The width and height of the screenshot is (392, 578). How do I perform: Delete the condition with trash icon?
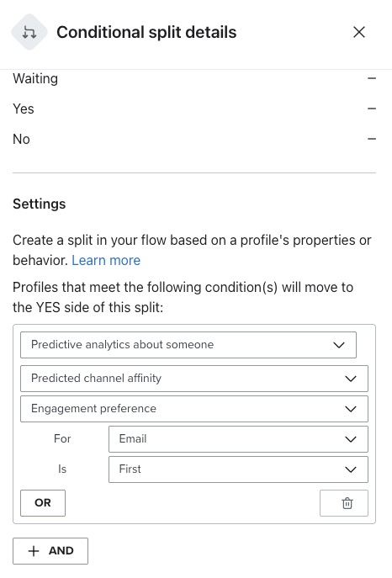344,503
